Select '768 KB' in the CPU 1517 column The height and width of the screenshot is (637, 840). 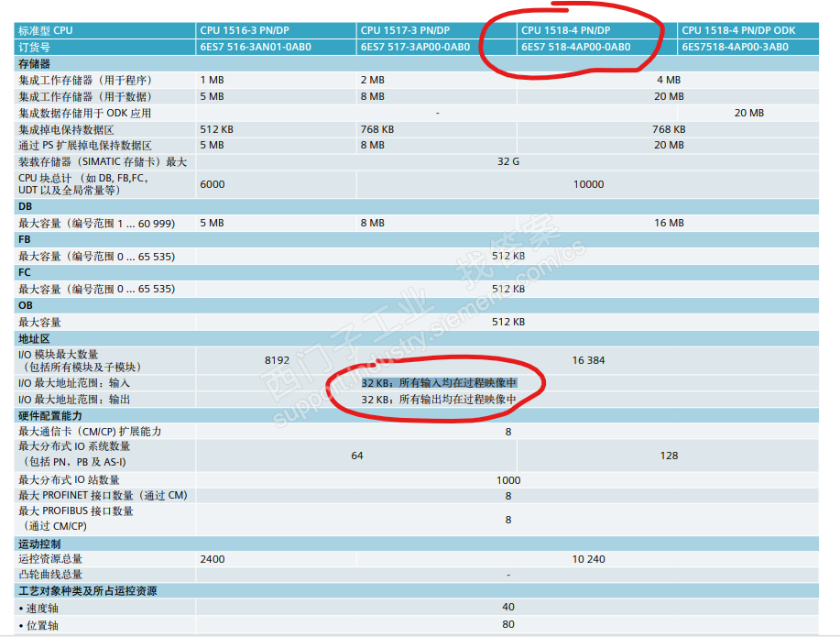(377, 129)
